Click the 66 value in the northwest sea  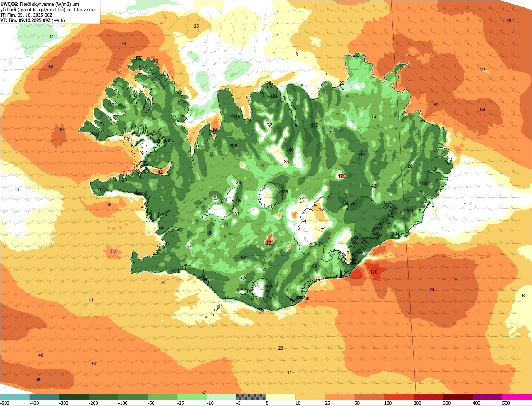coord(51,67)
